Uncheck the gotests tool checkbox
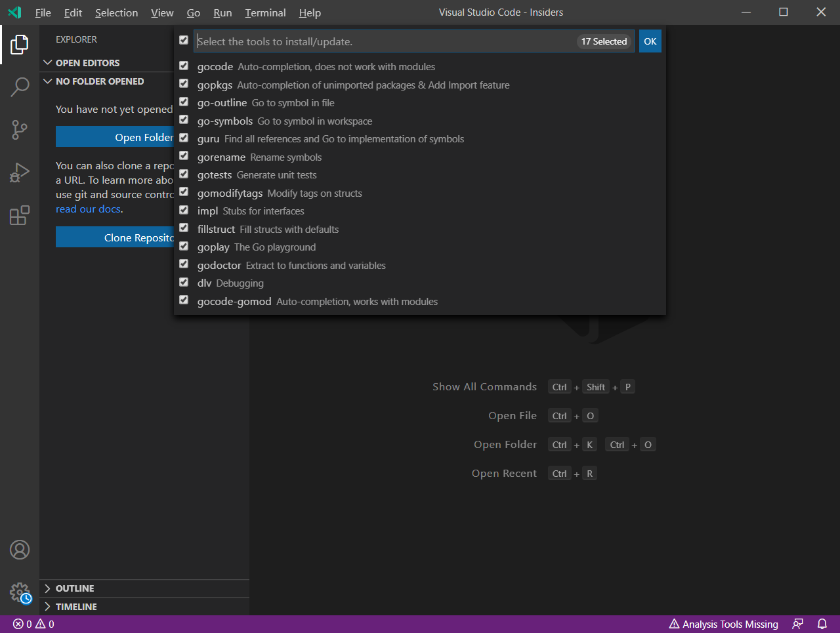840x633 pixels. click(x=184, y=174)
